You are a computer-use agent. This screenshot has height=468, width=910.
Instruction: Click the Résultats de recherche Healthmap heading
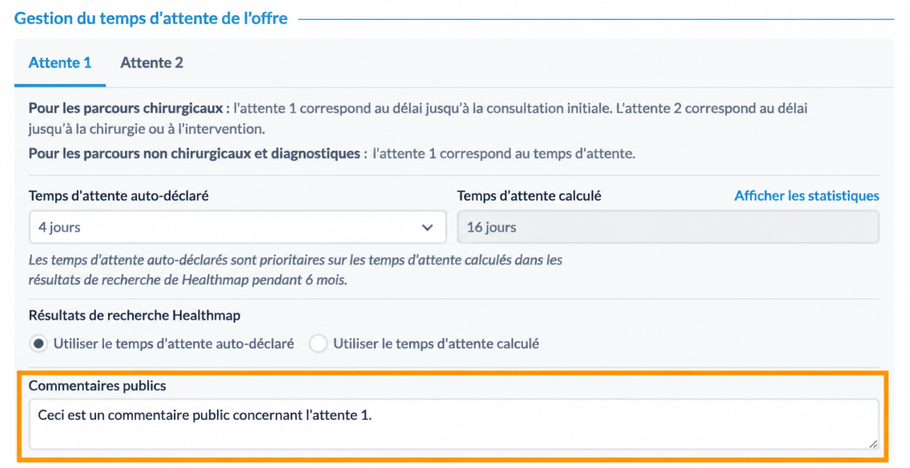(x=134, y=315)
